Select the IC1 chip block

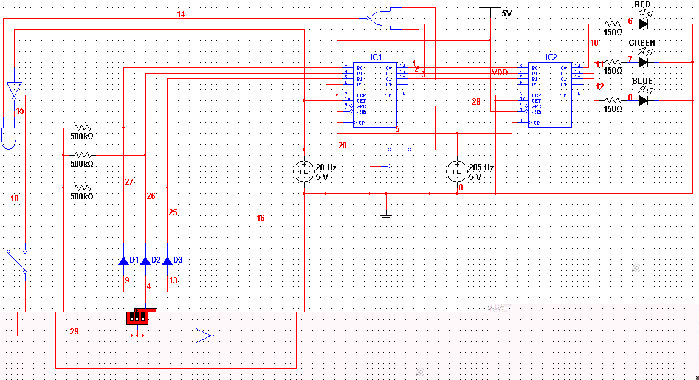click(375, 95)
